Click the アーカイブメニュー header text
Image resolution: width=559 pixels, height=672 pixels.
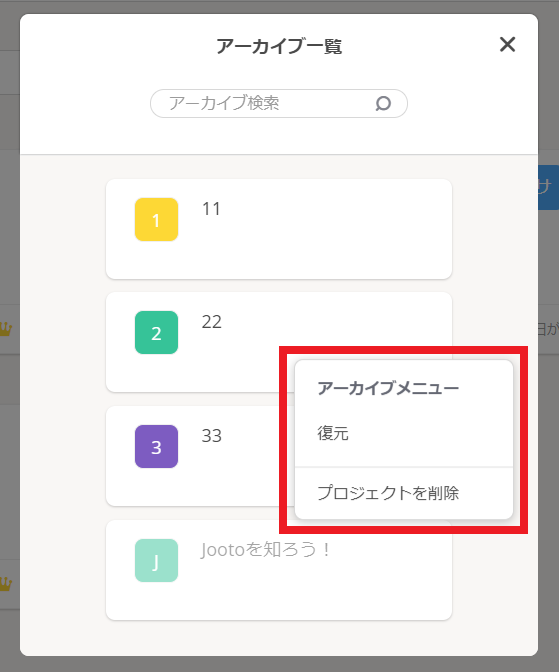click(388, 388)
